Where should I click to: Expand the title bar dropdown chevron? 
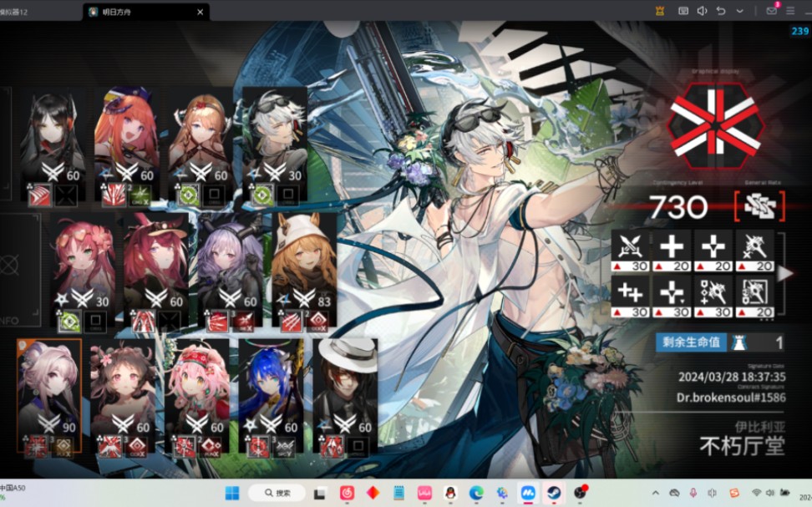coord(739,11)
